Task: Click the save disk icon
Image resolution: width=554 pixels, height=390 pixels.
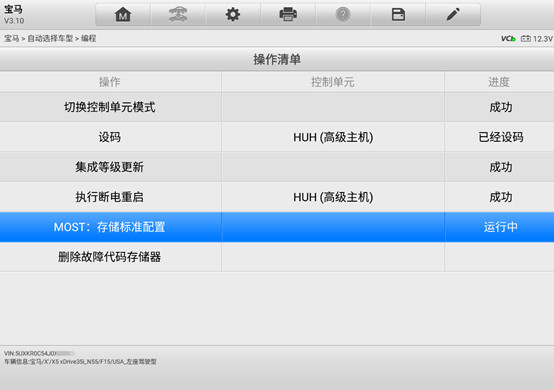Action: pos(398,15)
